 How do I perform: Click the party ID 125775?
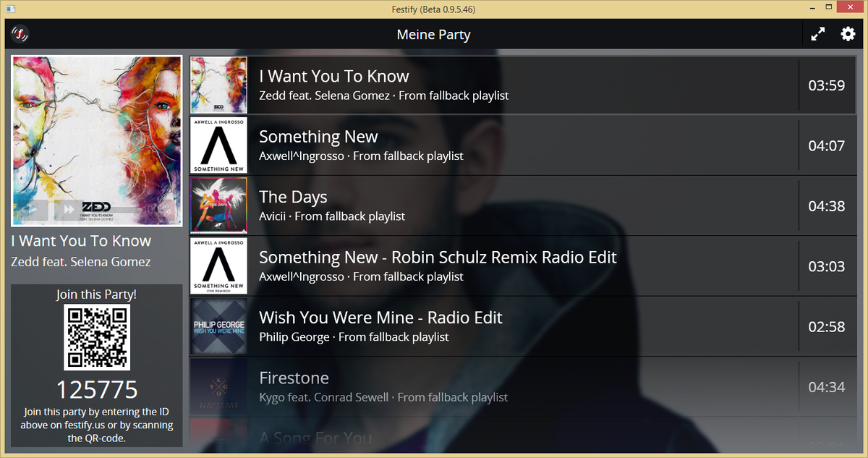[97, 390]
